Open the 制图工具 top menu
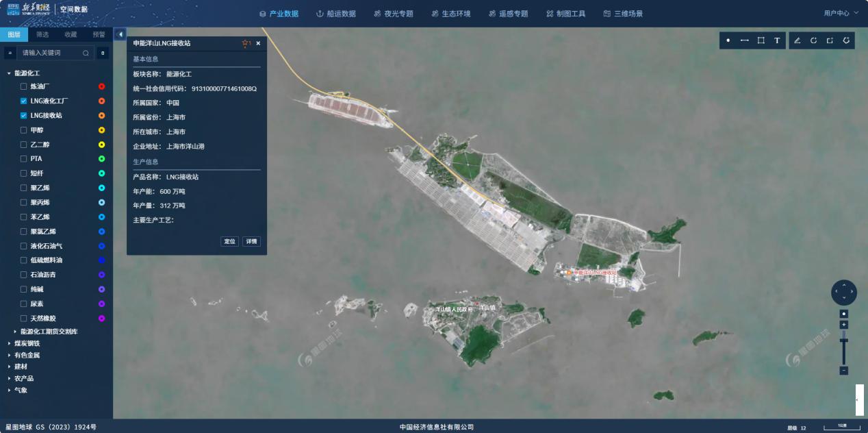This screenshot has height=433, width=868. click(x=566, y=14)
